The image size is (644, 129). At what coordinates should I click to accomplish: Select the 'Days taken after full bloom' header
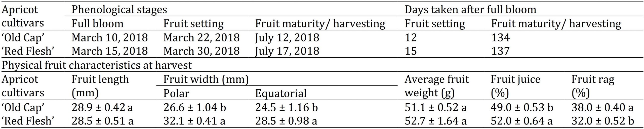point(470,10)
